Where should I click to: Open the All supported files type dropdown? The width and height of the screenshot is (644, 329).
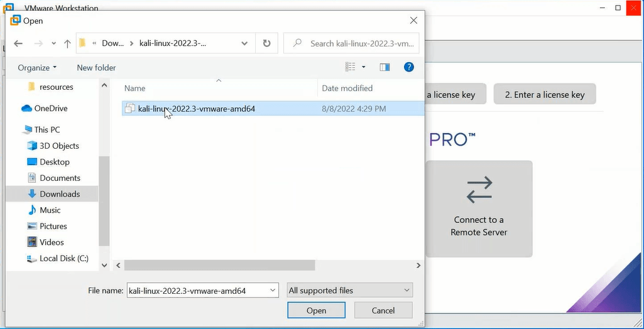tap(349, 291)
